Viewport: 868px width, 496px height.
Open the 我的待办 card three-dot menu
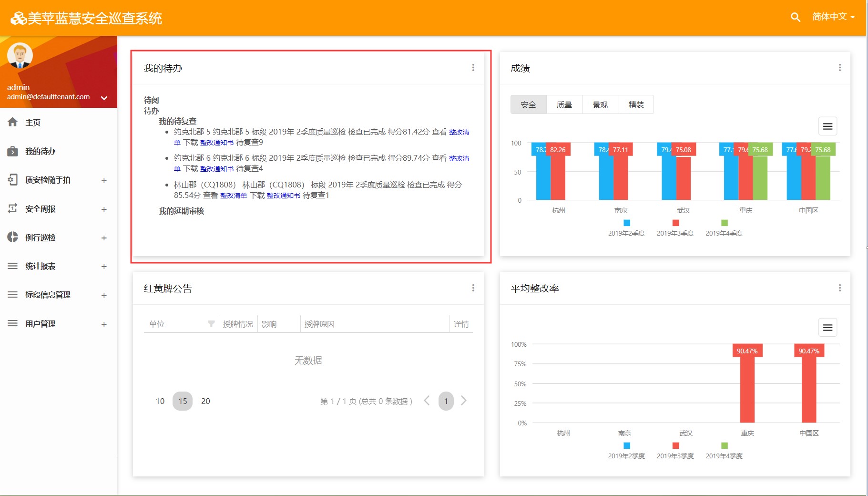pos(473,68)
